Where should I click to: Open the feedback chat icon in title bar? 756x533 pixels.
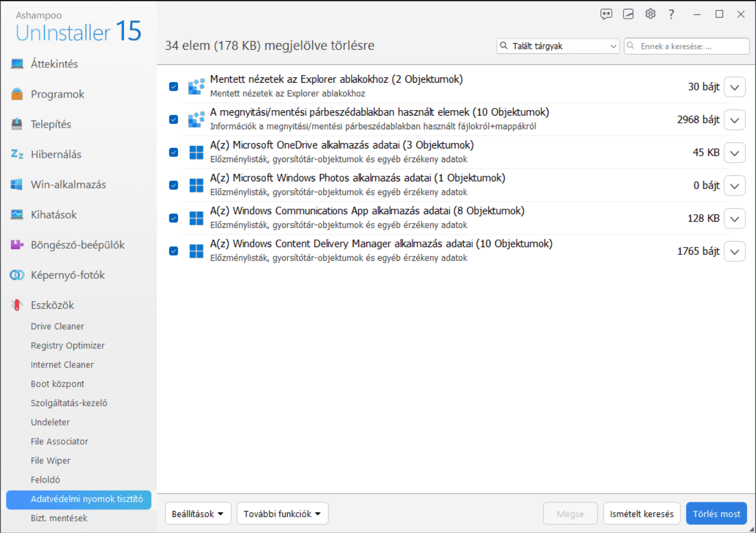click(x=606, y=14)
